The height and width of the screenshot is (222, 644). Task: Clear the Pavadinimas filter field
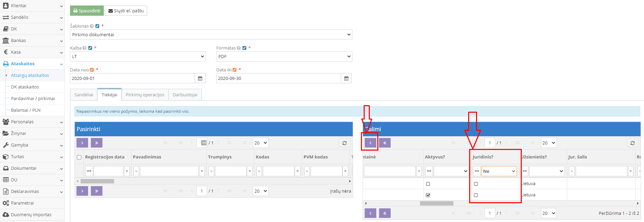(202, 171)
